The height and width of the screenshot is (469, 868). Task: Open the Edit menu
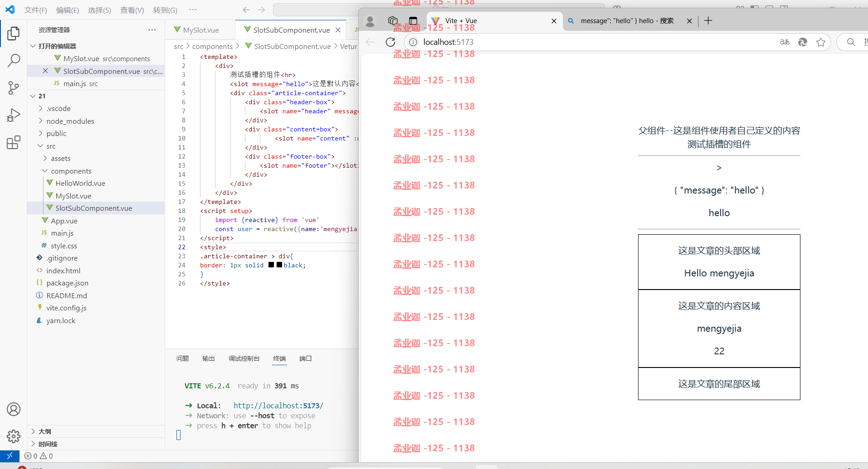[x=68, y=10]
